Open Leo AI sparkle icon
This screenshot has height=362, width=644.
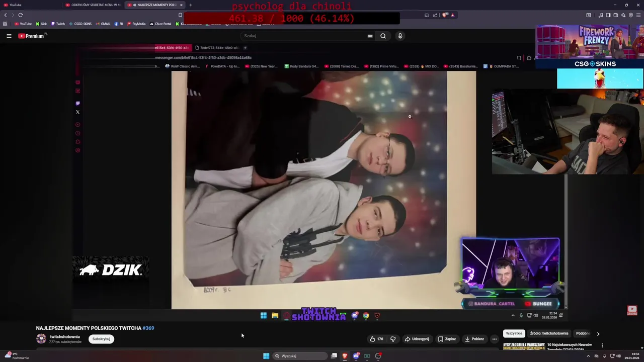coord(623,15)
